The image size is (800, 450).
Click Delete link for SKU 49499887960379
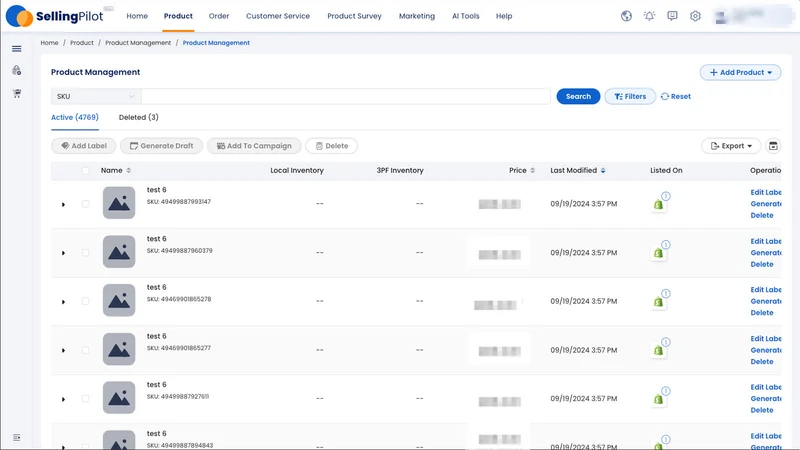click(762, 264)
